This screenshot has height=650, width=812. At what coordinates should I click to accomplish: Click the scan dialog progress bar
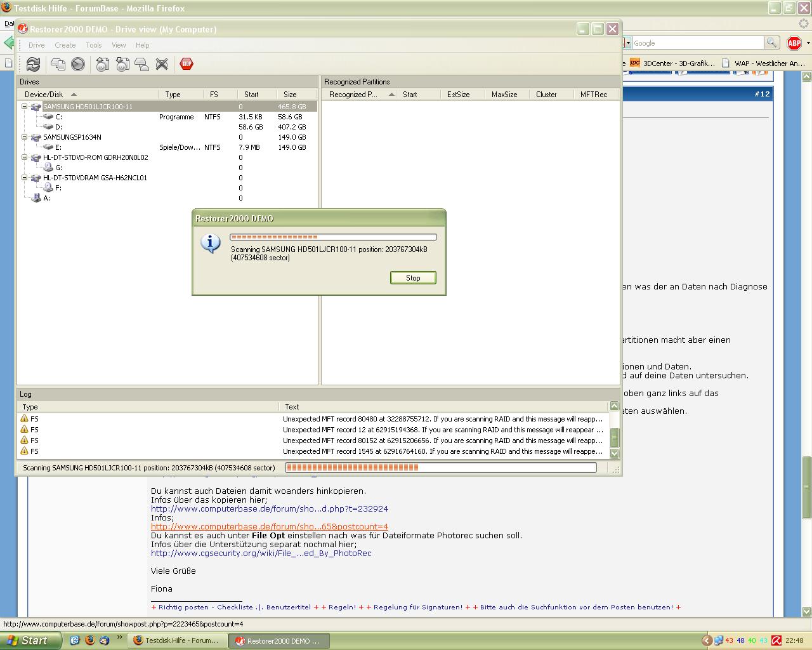333,237
